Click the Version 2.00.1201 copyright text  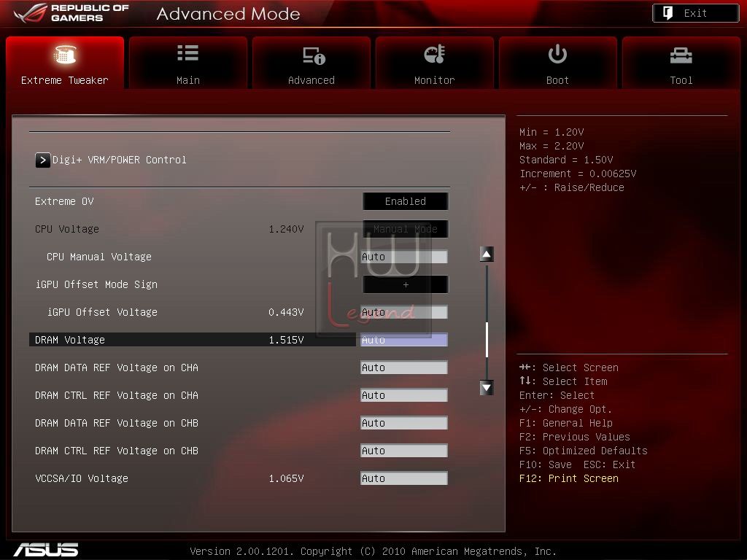(373, 551)
